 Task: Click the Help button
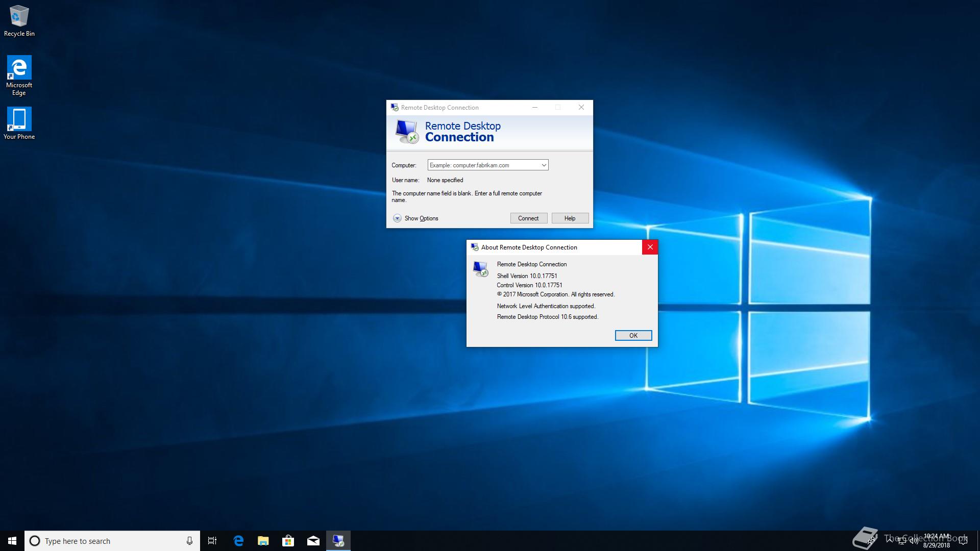click(x=570, y=218)
